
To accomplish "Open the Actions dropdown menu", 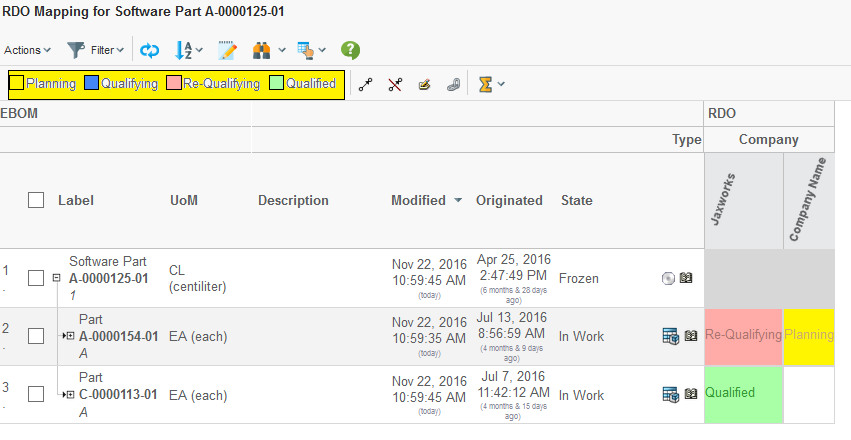I will (27, 49).
